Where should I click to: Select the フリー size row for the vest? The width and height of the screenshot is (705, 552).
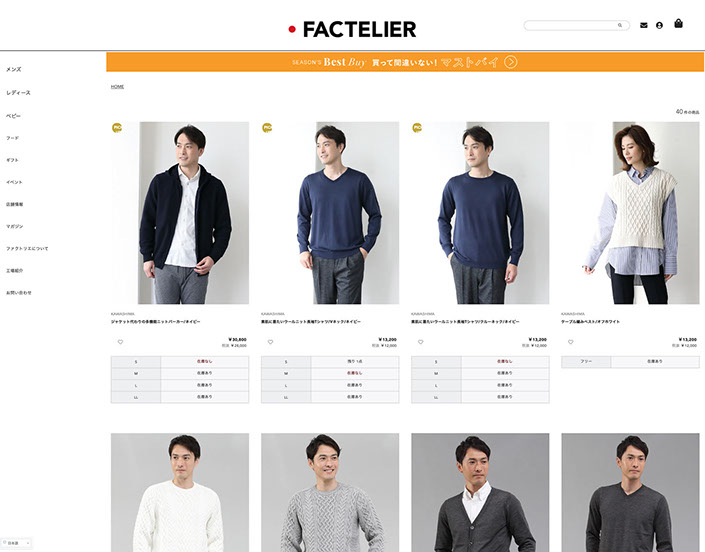[x=630, y=361]
